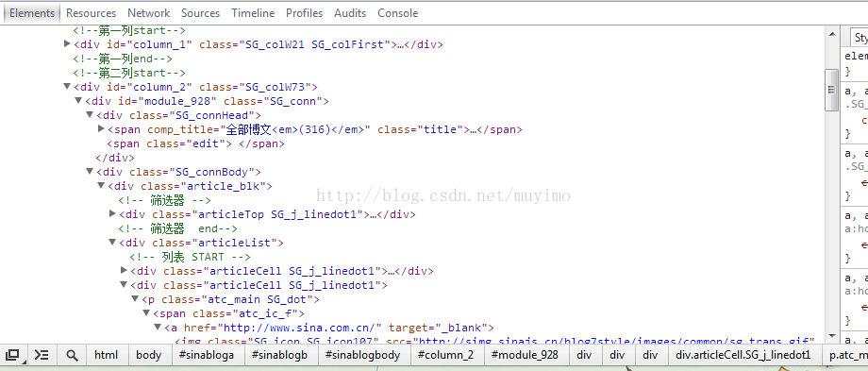Image resolution: width=868 pixels, height=371 pixels.
Task: Select the html breadcrumb
Action: tap(106, 355)
